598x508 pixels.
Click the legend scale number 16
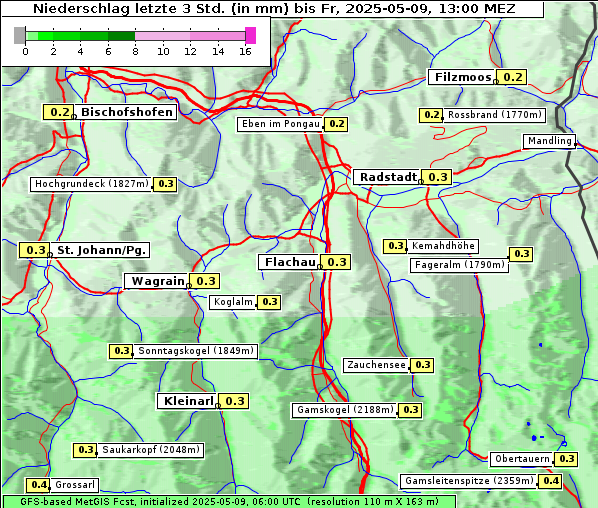point(245,51)
